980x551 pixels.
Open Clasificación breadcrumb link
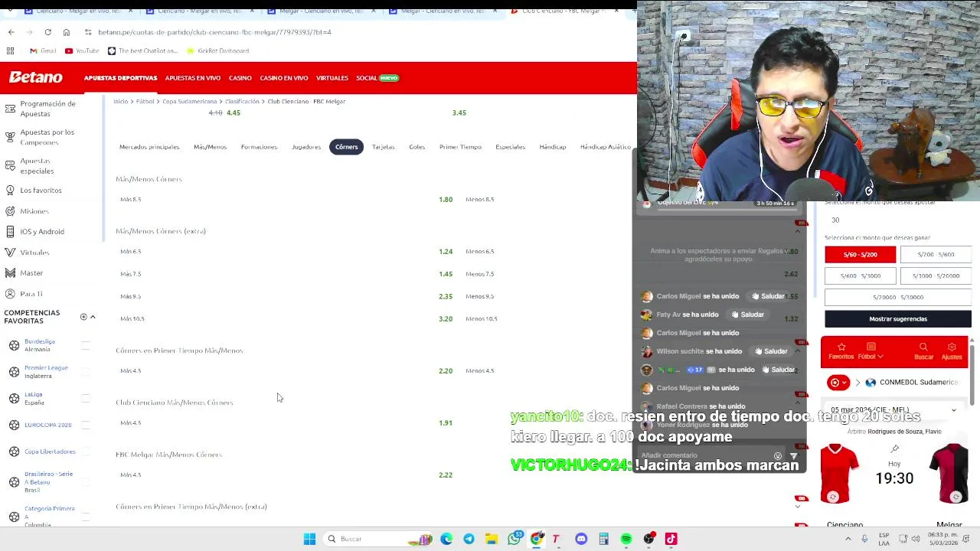tap(242, 101)
